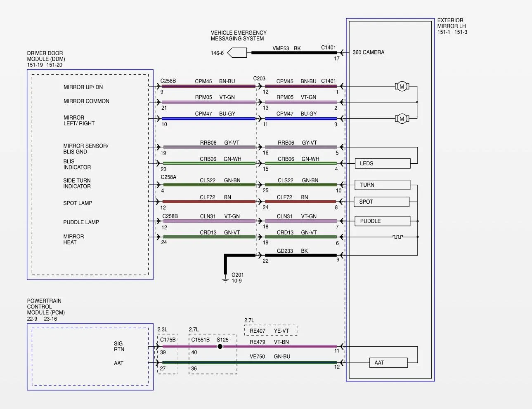Click the G201 ground symbol

coord(225,280)
